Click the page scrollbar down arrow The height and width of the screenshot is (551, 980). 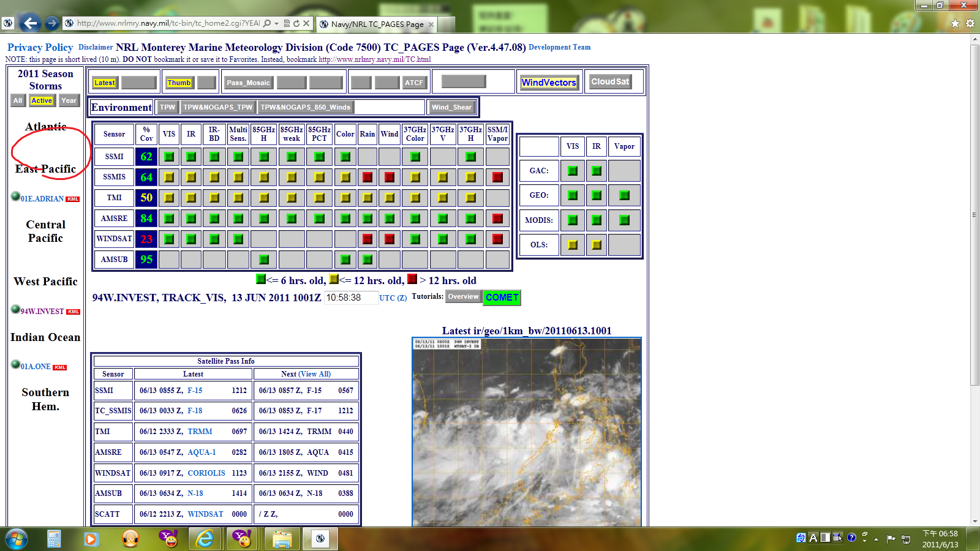pos(974,522)
